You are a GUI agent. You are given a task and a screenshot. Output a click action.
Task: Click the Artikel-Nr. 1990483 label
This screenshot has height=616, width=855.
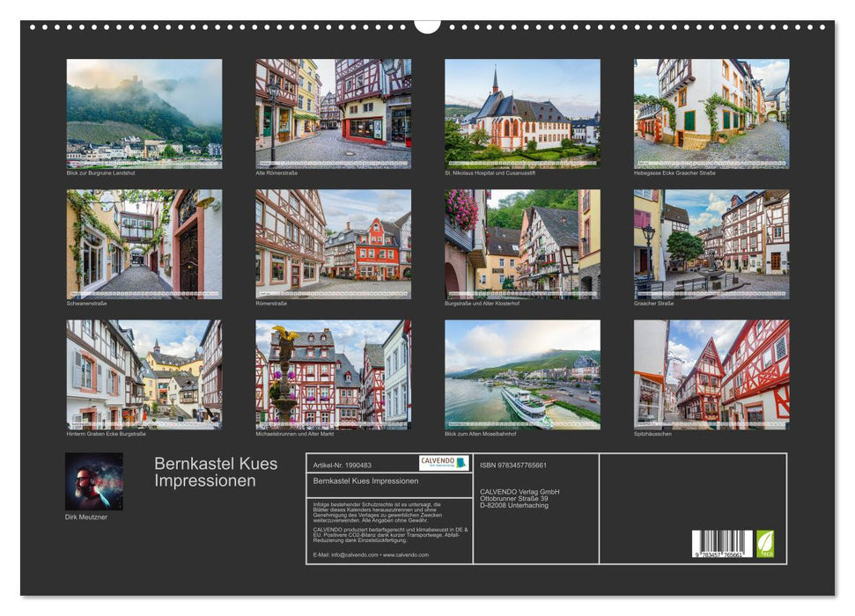(x=342, y=465)
